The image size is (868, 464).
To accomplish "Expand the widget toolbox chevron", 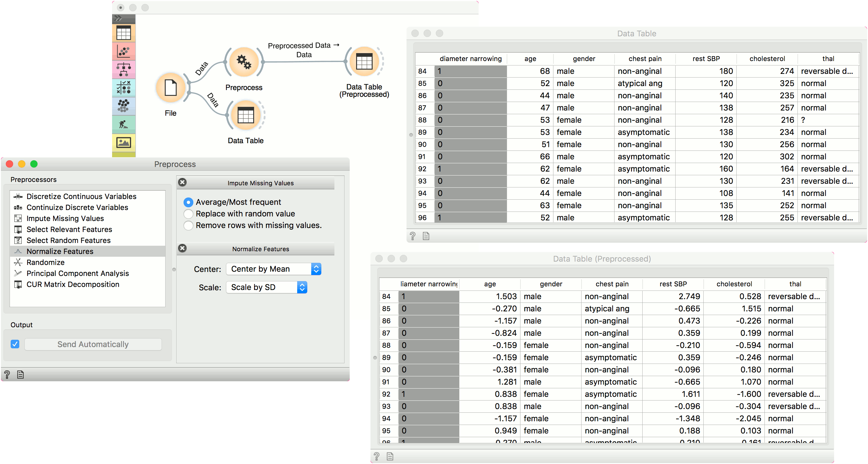I will 118,19.
